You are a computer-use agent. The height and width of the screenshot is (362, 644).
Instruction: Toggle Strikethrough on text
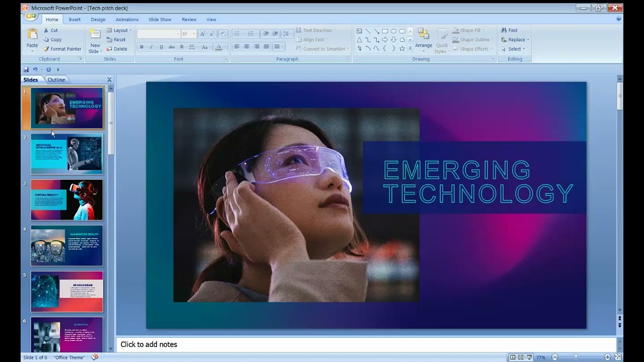pos(172,47)
